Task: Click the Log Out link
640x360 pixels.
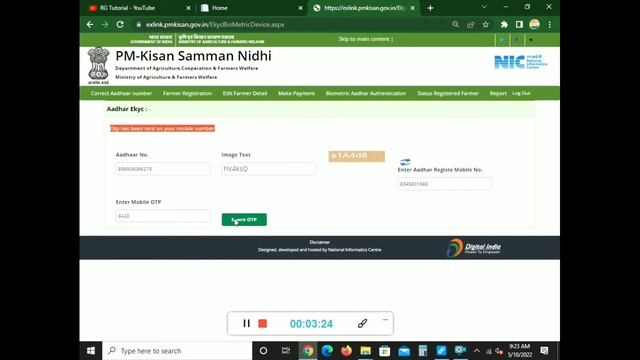Action: point(521,93)
